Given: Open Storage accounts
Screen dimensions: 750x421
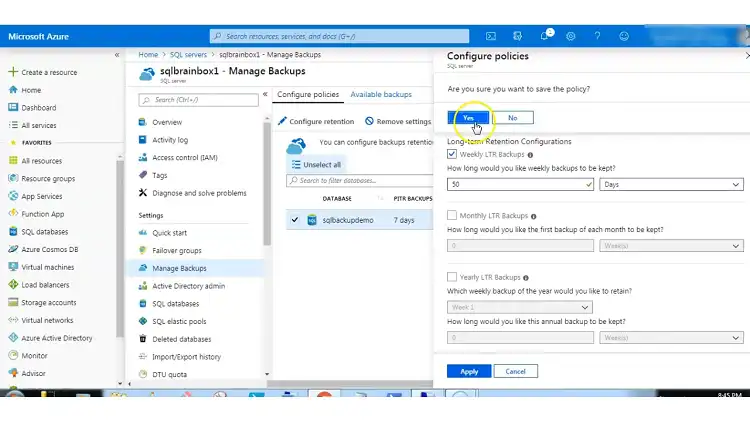Looking at the screenshot, I should coord(48,302).
